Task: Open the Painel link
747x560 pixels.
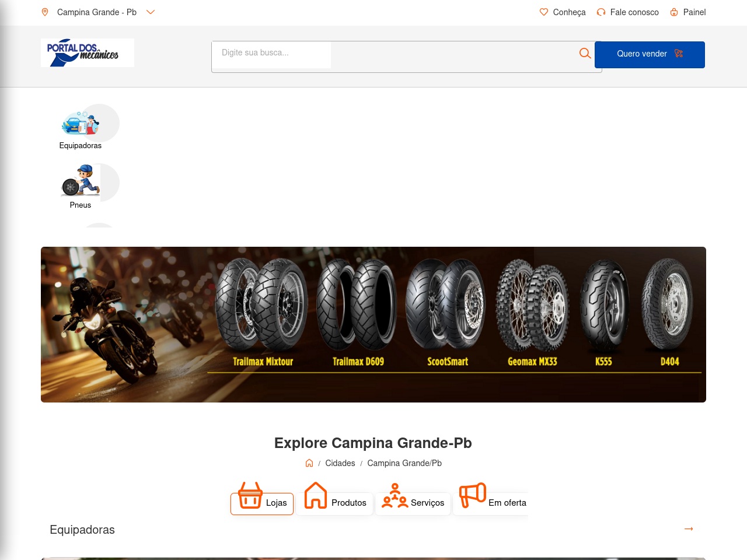Action: (694, 12)
